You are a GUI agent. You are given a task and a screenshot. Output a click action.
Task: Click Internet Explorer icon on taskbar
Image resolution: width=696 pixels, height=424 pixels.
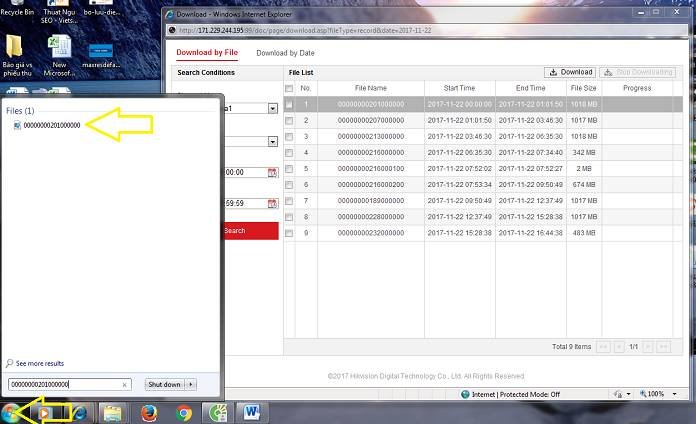coord(78,411)
